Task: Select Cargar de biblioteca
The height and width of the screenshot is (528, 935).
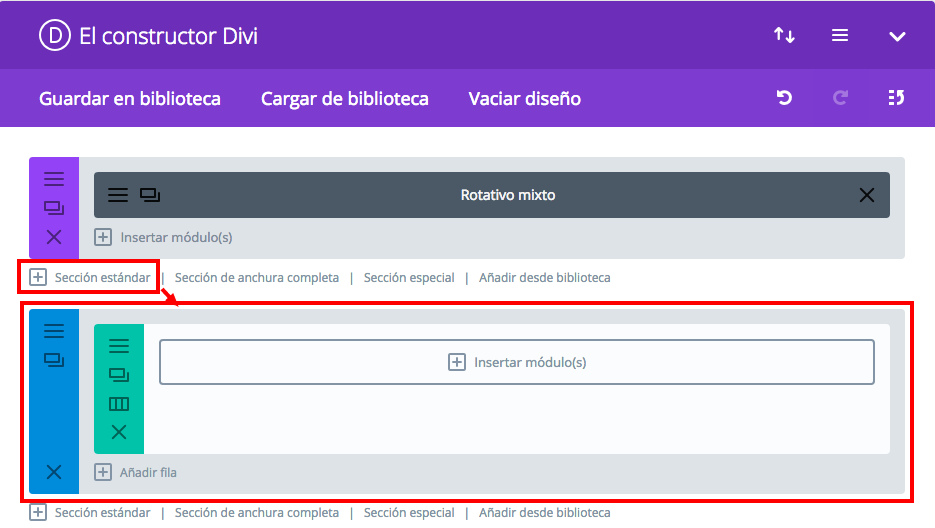Action: coord(344,98)
